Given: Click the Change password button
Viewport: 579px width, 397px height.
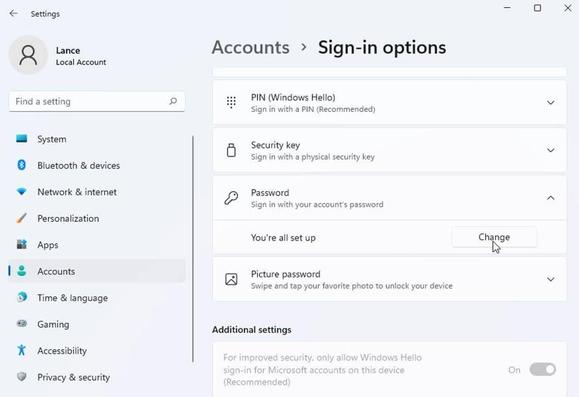Looking at the screenshot, I should (x=494, y=237).
